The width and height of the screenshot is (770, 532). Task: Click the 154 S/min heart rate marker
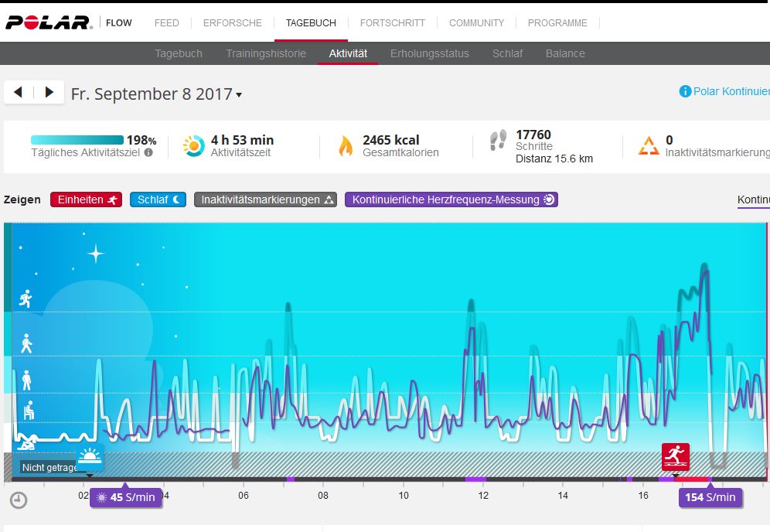[x=710, y=497]
